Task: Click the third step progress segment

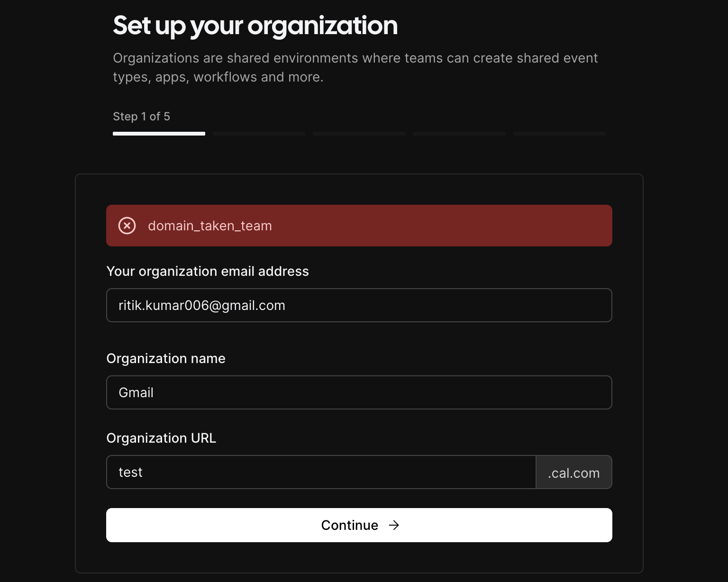Action: pyautogui.click(x=359, y=134)
